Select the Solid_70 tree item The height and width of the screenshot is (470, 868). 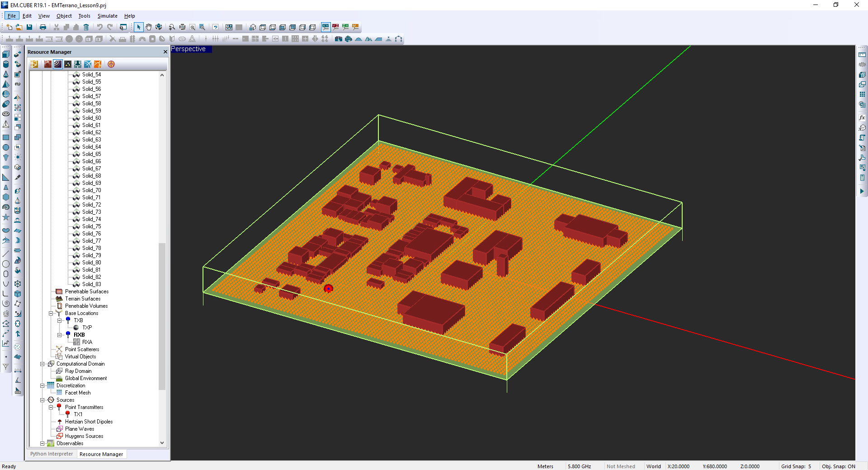coord(91,190)
